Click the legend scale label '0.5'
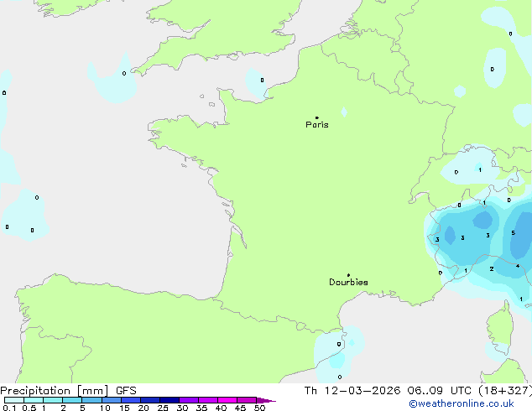Image resolution: width=532 pixels, height=411 pixels. point(29,408)
